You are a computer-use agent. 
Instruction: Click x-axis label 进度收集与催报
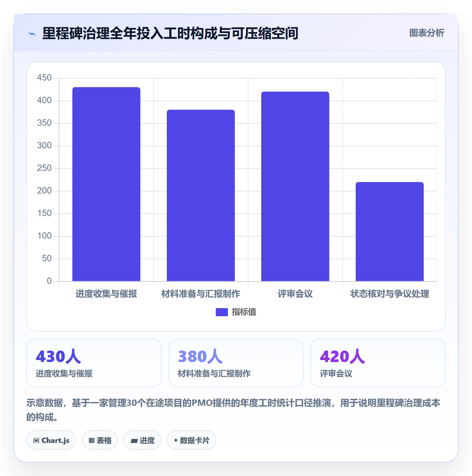tap(106, 294)
